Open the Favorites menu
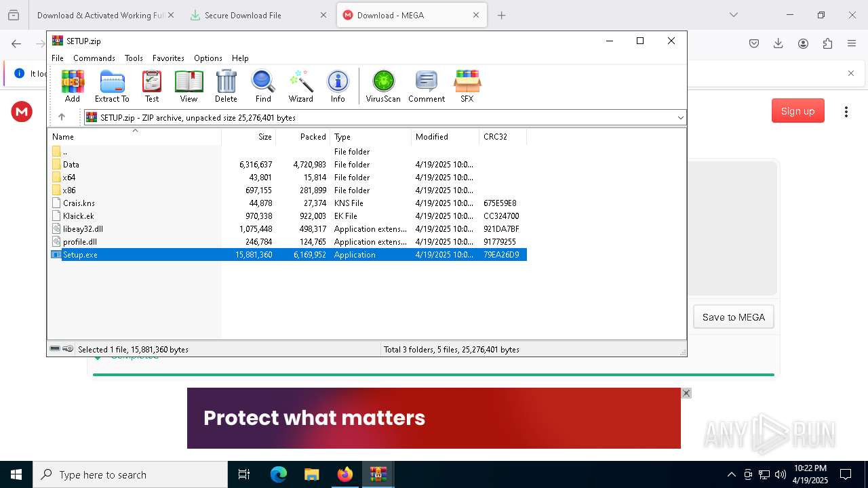The width and height of the screenshot is (868, 488). (x=168, y=58)
